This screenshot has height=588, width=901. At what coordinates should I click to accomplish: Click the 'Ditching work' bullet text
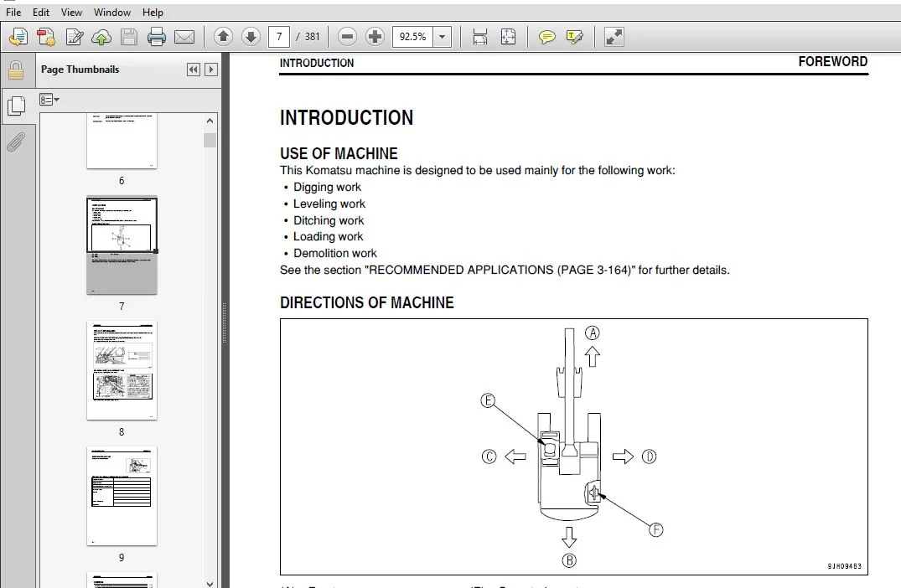point(329,220)
